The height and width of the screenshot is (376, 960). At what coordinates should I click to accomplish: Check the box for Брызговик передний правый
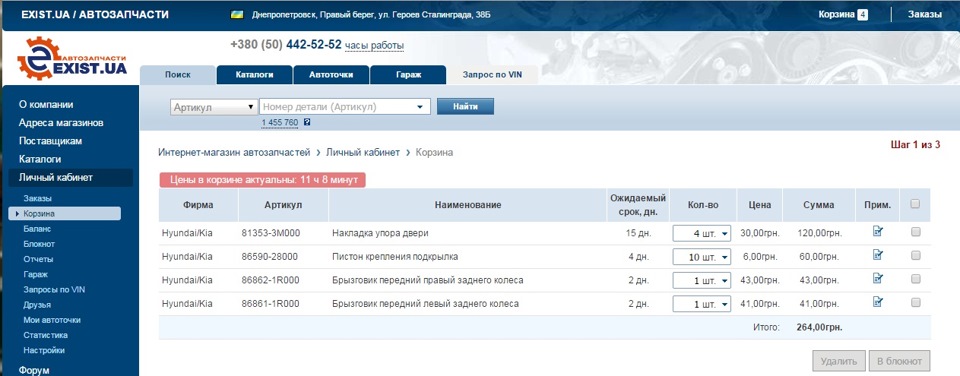coord(915,279)
